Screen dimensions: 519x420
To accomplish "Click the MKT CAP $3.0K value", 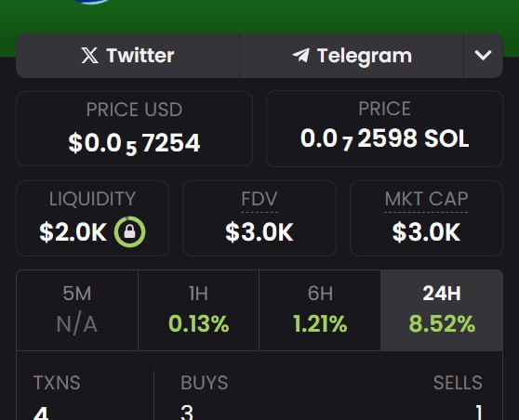I will (x=426, y=232).
